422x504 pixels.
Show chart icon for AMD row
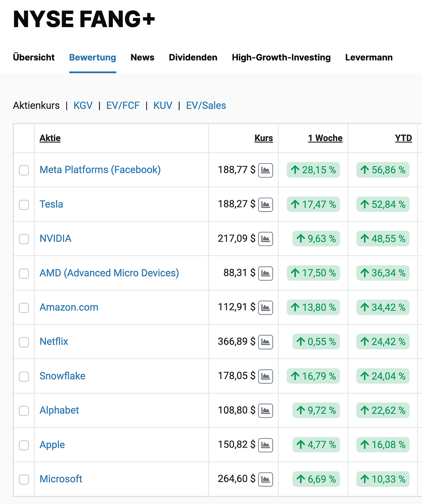(266, 273)
